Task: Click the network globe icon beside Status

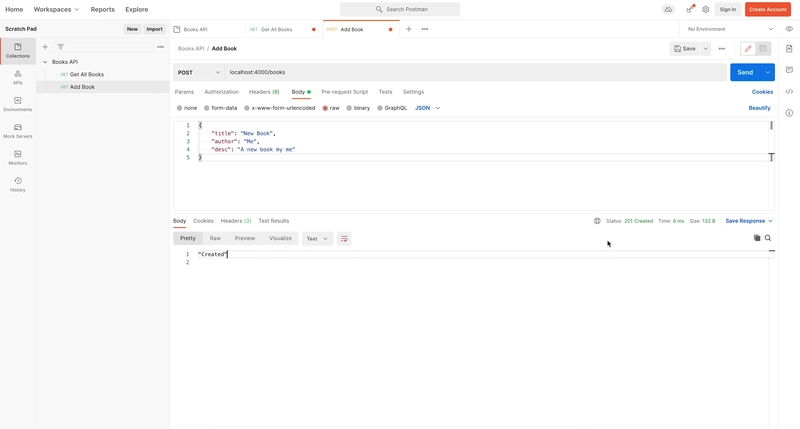Action: coord(597,221)
